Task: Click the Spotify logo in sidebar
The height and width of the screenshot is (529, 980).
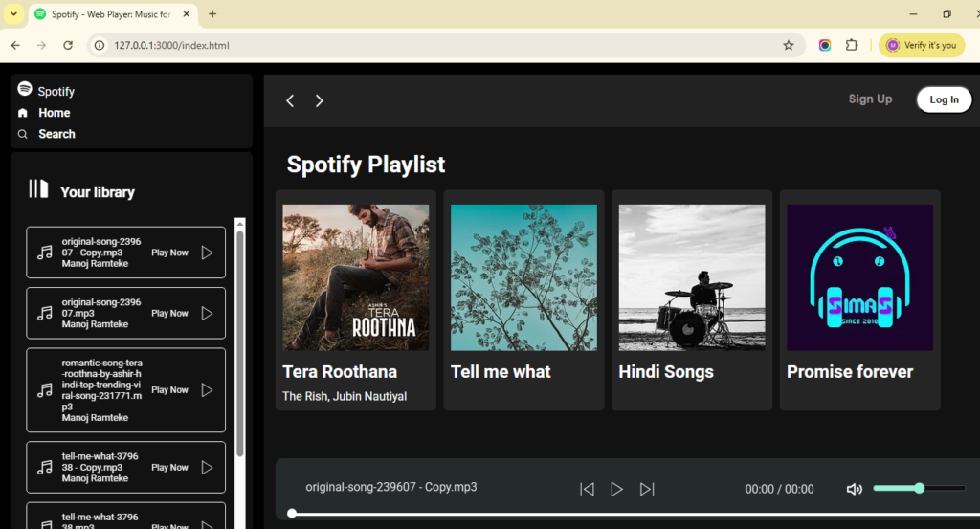Action: pyautogui.click(x=25, y=90)
